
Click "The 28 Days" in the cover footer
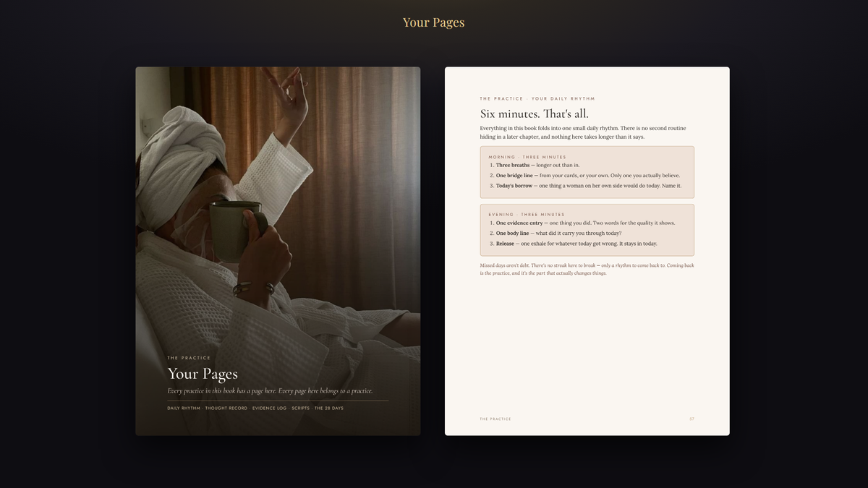point(329,408)
